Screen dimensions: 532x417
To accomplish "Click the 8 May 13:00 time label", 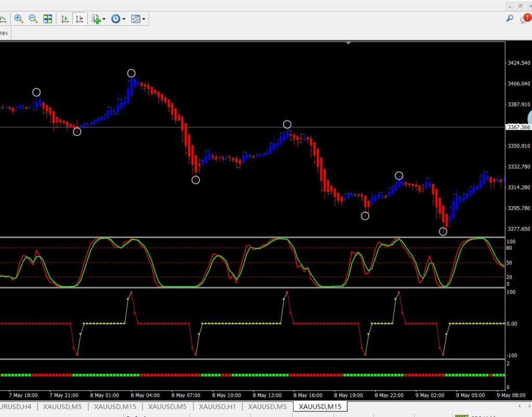I will (x=267, y=395).
